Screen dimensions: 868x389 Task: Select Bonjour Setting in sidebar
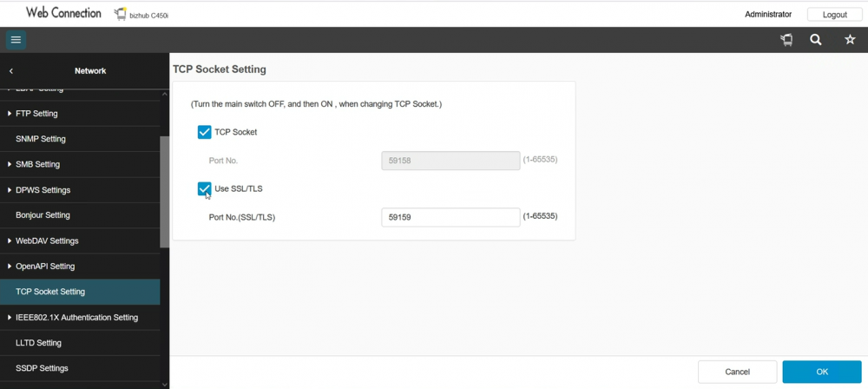pyautogui.click(x=43, y=215)
